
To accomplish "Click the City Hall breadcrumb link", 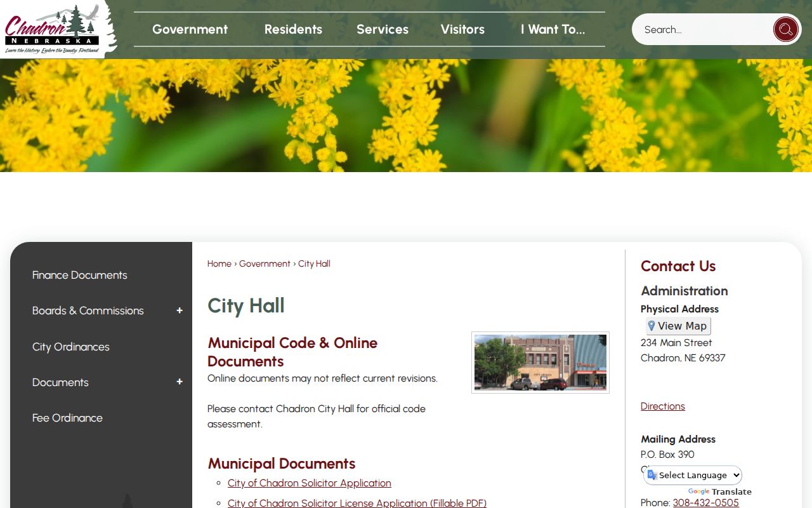I will coord(314,264).
